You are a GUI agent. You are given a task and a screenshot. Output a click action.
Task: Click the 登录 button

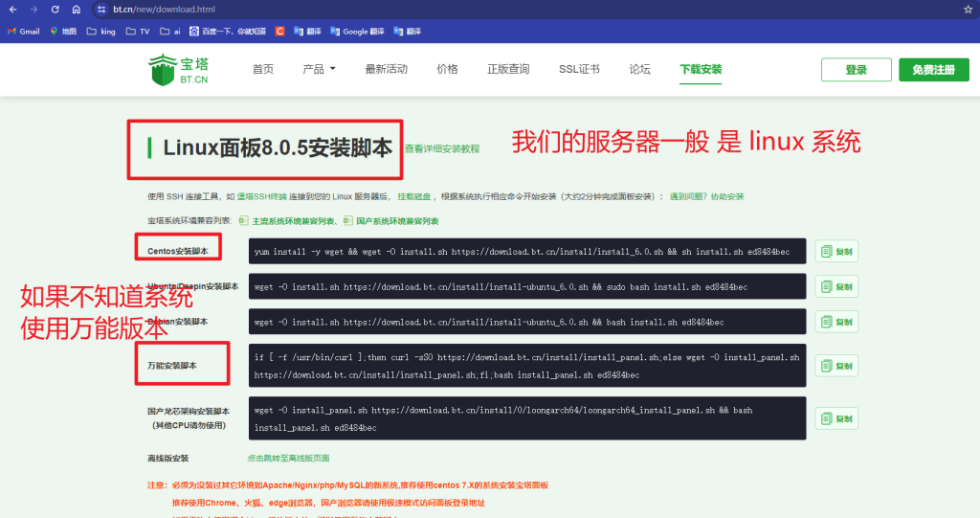pos(856,70)
